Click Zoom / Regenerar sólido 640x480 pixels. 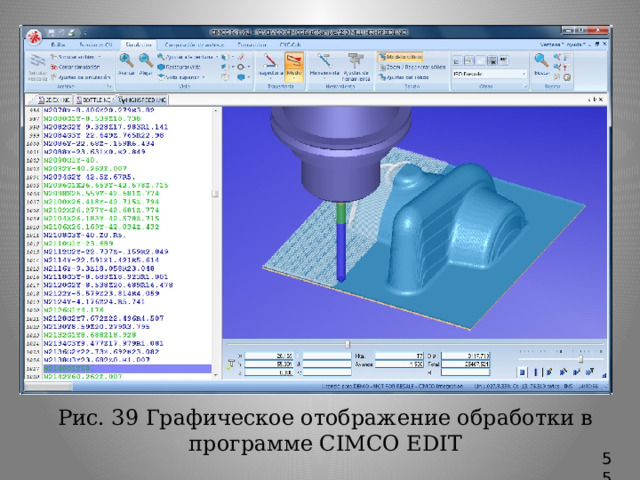tap(411, 67)
